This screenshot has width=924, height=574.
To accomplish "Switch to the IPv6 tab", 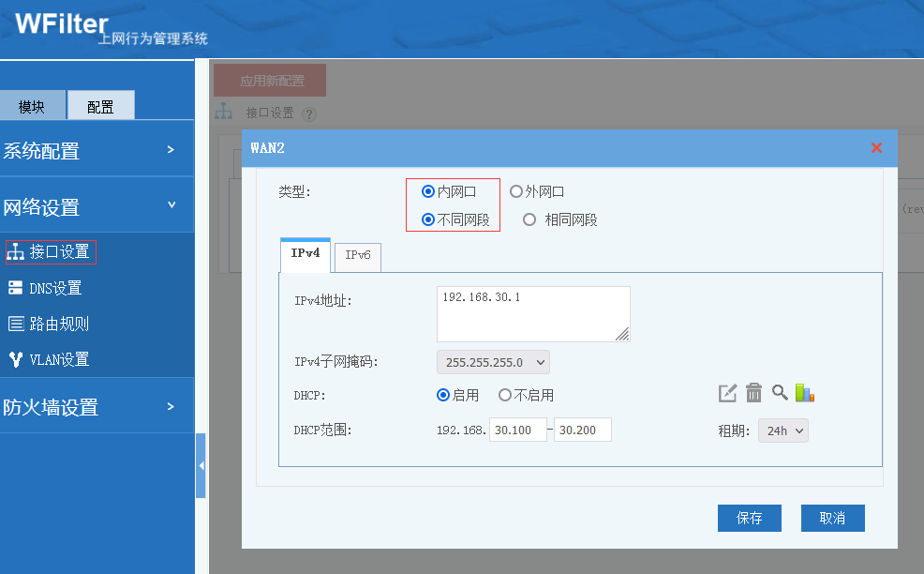I will (358, 256).
